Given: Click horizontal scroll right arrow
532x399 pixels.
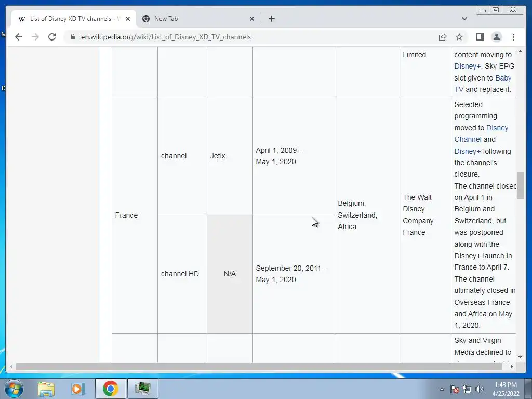Looking at the screenshot, I should (x=512, y=366).
